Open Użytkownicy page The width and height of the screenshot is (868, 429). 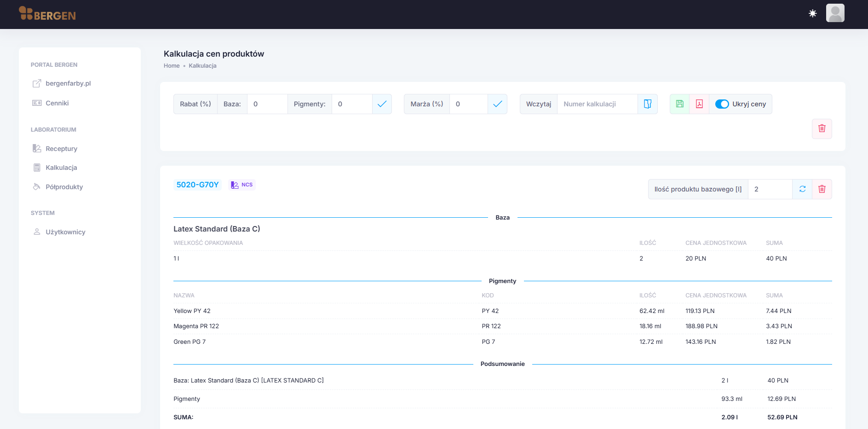[65, 232]
